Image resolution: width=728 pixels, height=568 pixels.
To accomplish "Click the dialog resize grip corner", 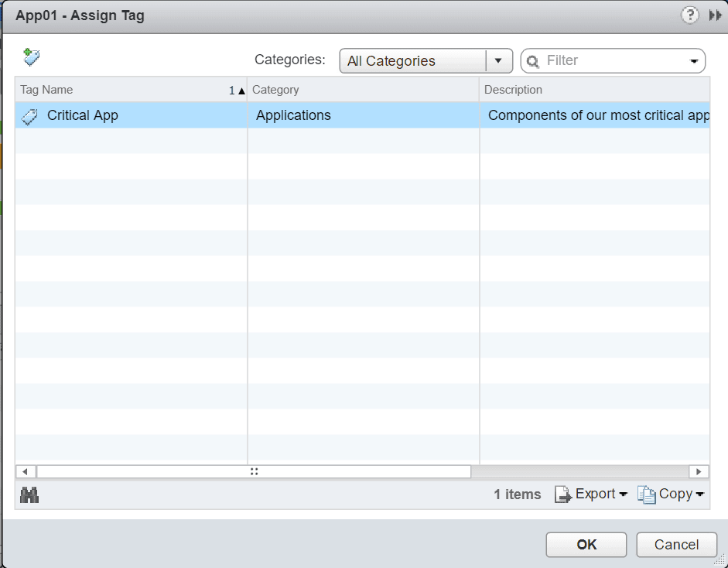I will [719, 560].
